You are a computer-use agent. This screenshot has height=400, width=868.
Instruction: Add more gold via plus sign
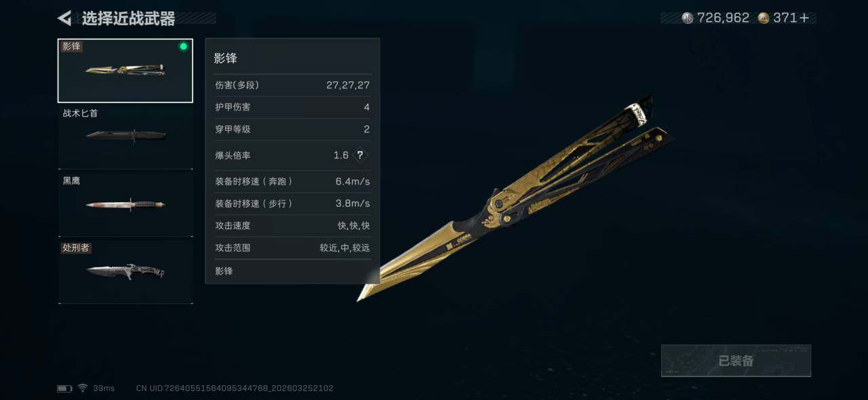pyautogui.click(x=805, y=18)
